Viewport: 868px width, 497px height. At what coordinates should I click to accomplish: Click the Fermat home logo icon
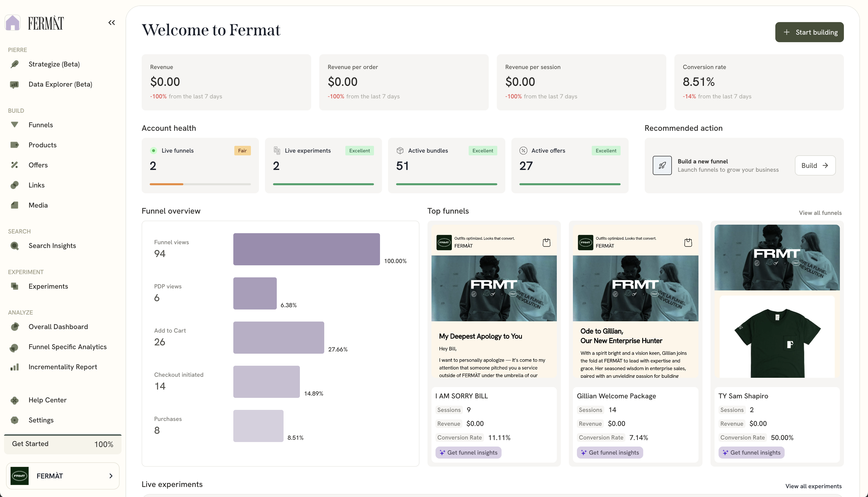13,23
